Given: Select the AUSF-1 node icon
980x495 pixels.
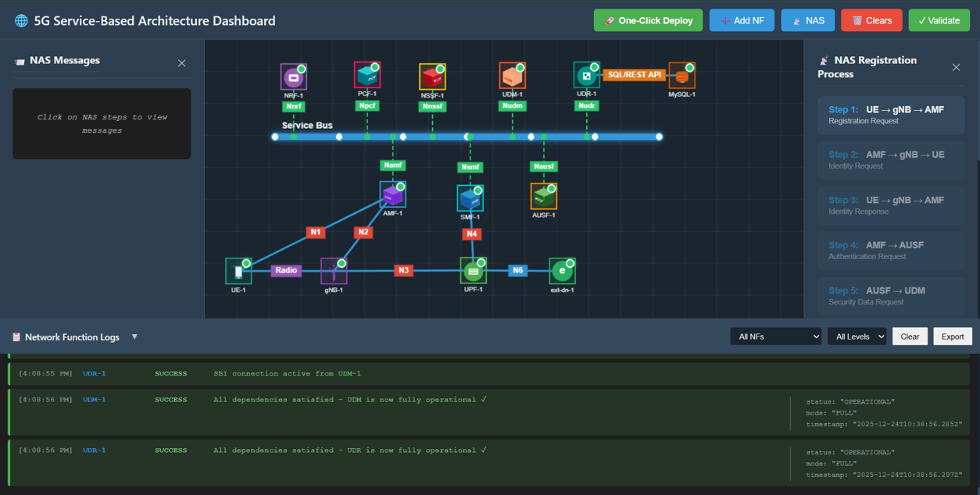Looking at the screenshot, I should coord(543,197).
